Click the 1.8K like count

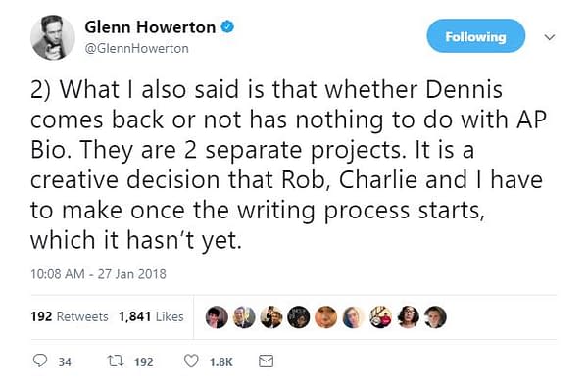[220, 362]
